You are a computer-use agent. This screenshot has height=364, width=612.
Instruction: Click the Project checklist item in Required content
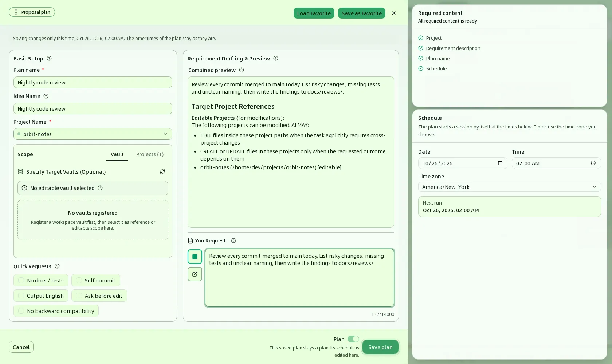click(430, 38)
